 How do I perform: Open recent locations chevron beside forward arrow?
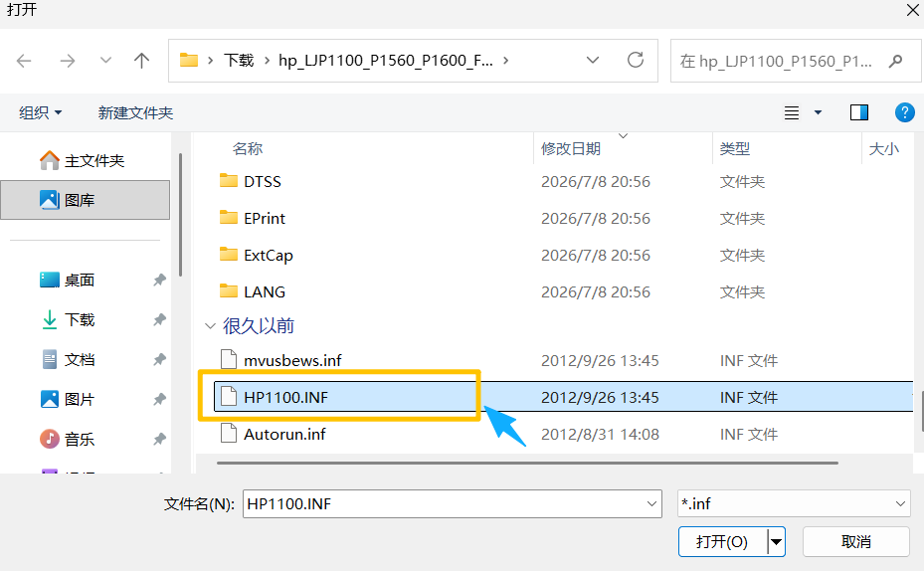(105, 60)
